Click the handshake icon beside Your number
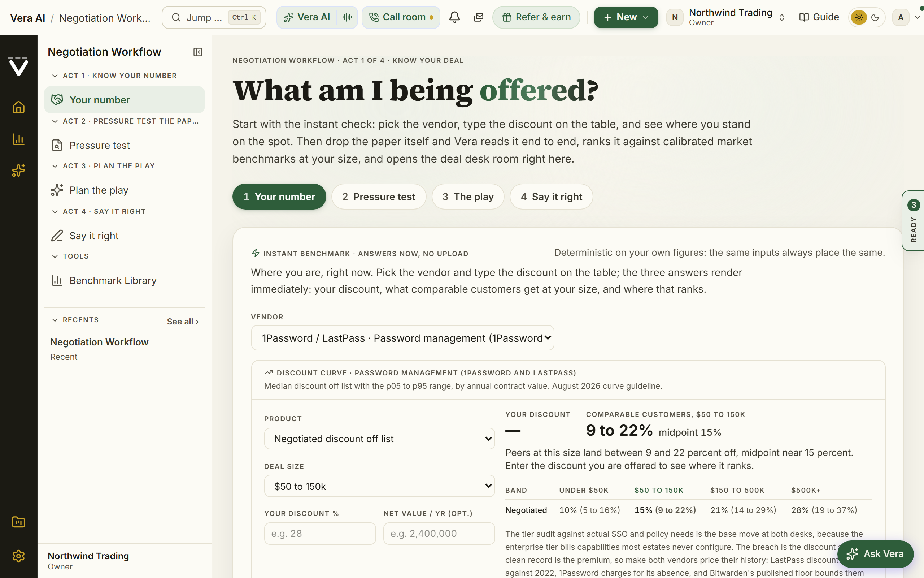Image resolution: width=924 pixels, height=578 pixels. 57,100
